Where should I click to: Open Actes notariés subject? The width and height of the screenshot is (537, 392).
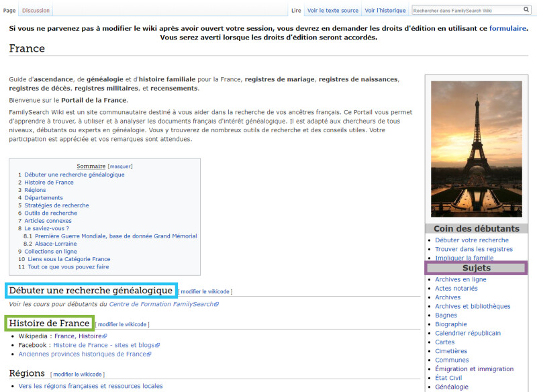(x=456, y=288)
